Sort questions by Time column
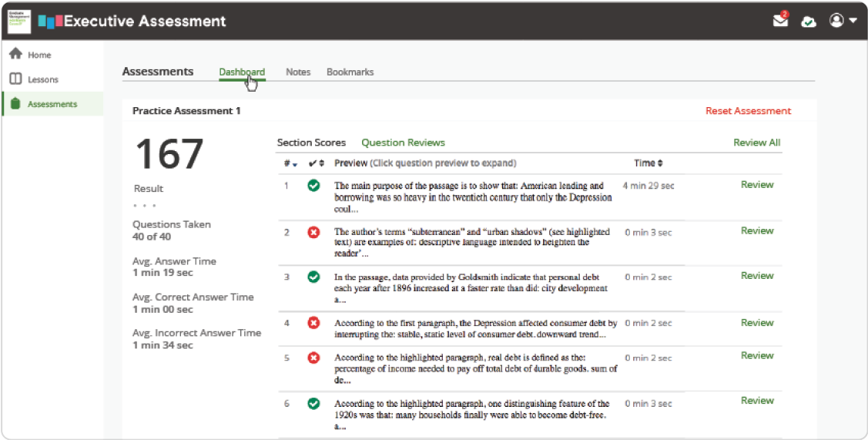Viewport: 868px width, 440px height. (x=648, y=163)
